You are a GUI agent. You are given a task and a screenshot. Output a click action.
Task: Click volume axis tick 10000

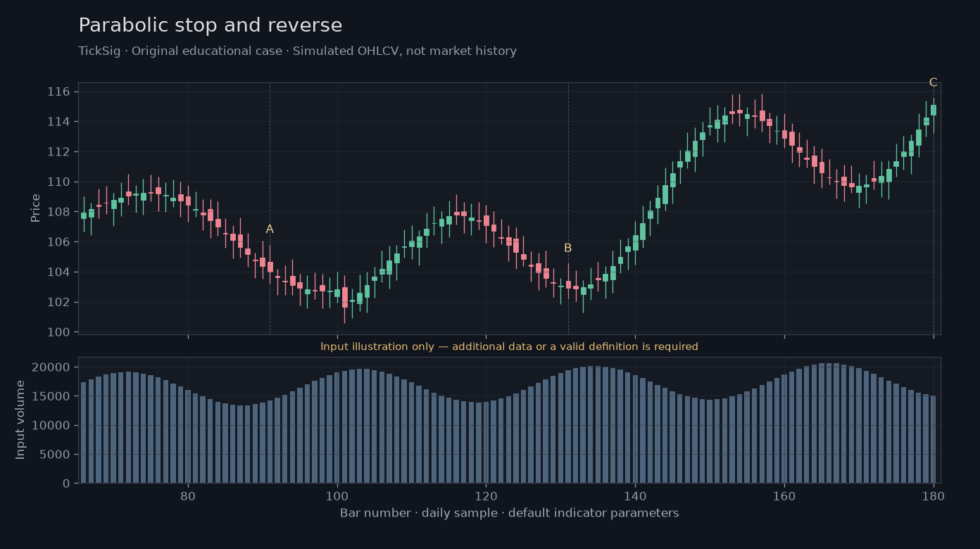tap(53, 425)
